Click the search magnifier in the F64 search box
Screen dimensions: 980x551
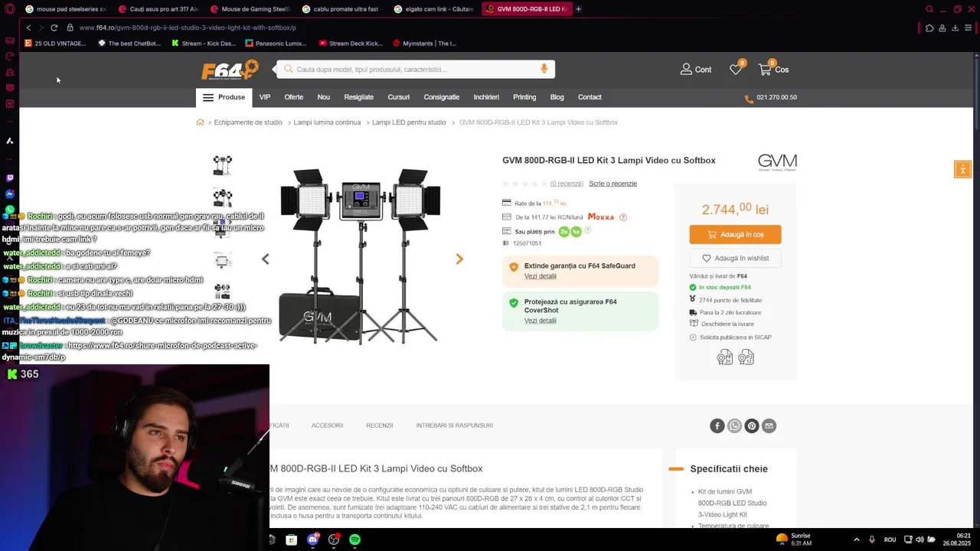click(x=289, y=69)
